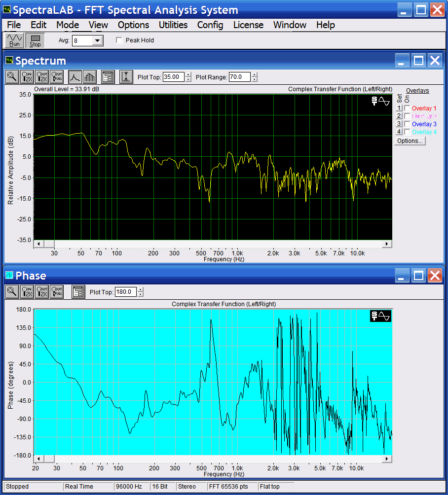Zoom out 2X on the Phase plot
Image resolution: width=448 pixels, height=495 pixels.
tap(42, 291)
